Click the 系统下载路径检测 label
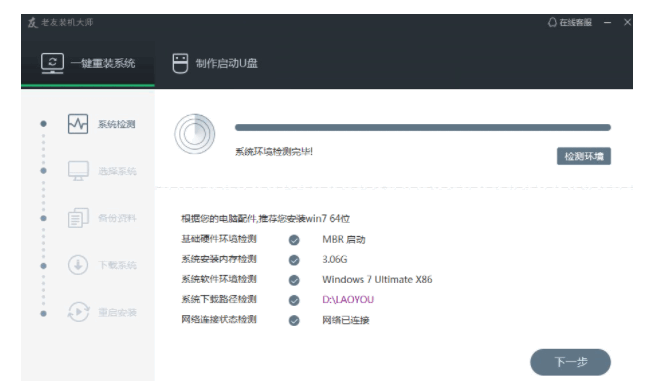The width and height of the screenshot is (648, 392). 219,299
